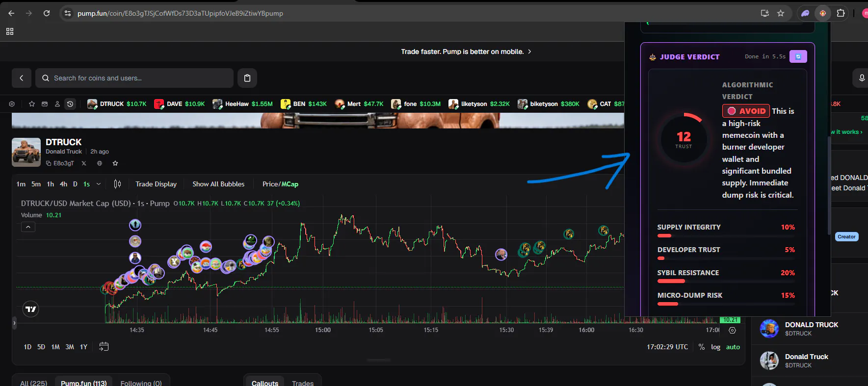Image resolution: width=868 pixels, height=386 pixels.
Task: Click the Sybil Resistance 20% progress bar
Action: 726,282
